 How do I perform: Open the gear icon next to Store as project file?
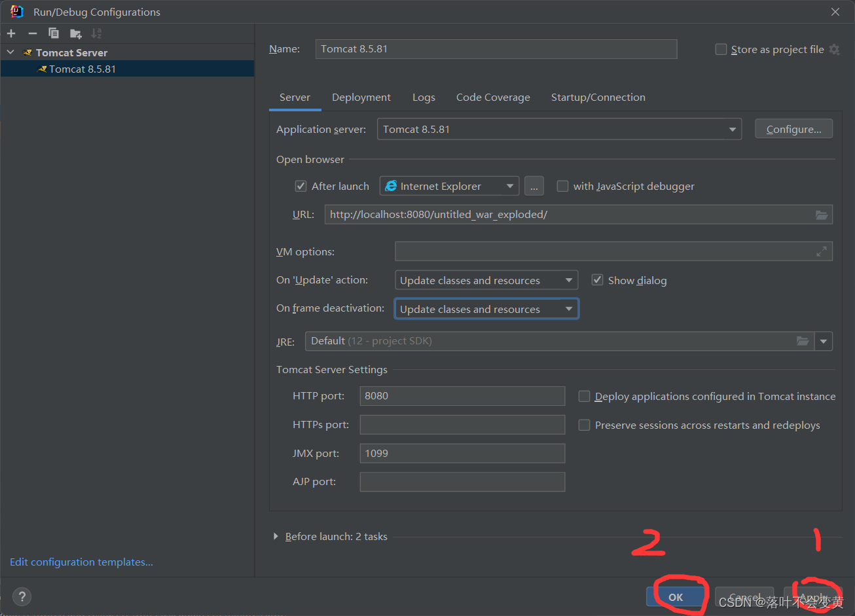[834, 49]
